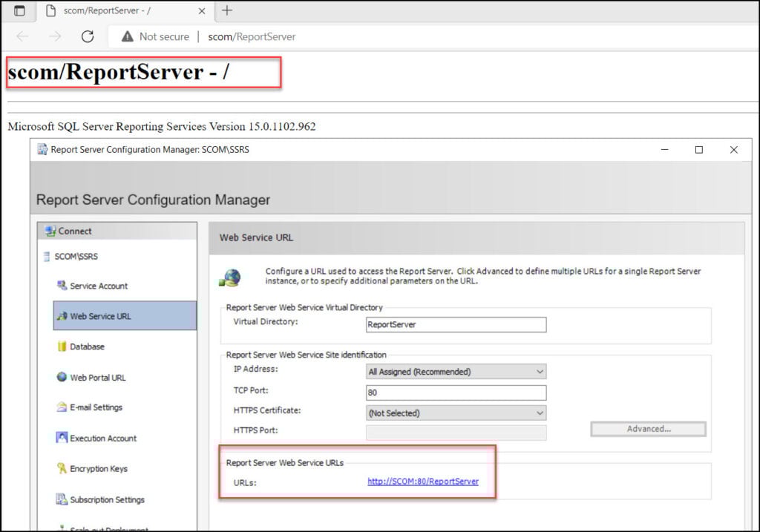Click the Execution Account icon
Screen dimensions: 760x532
point(62,438)
